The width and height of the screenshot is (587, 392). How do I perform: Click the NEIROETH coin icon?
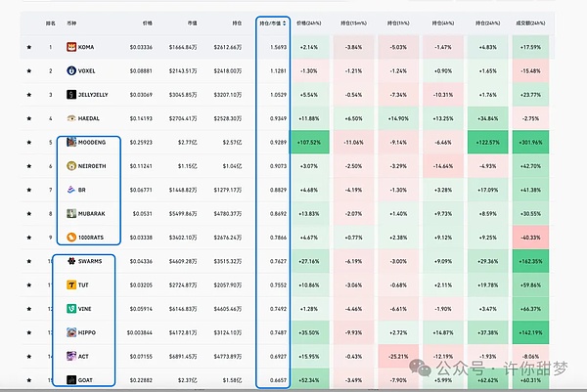(71, 165)
